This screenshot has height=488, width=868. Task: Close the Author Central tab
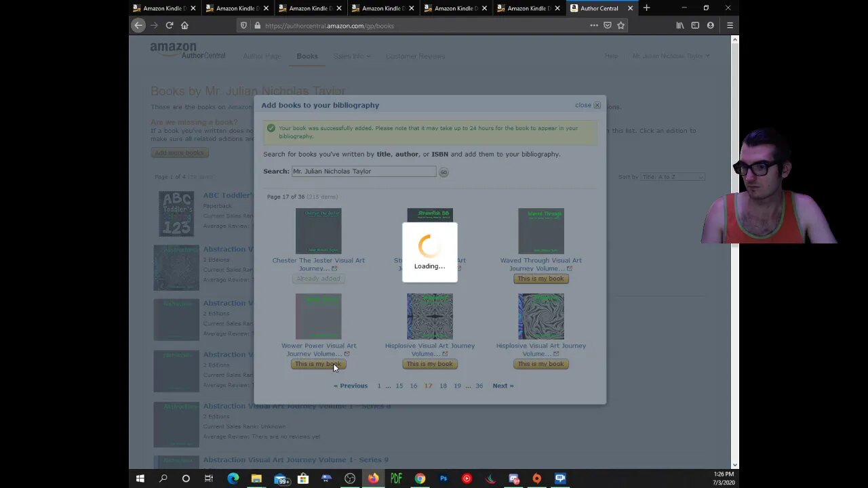click(x=630, y=8)
